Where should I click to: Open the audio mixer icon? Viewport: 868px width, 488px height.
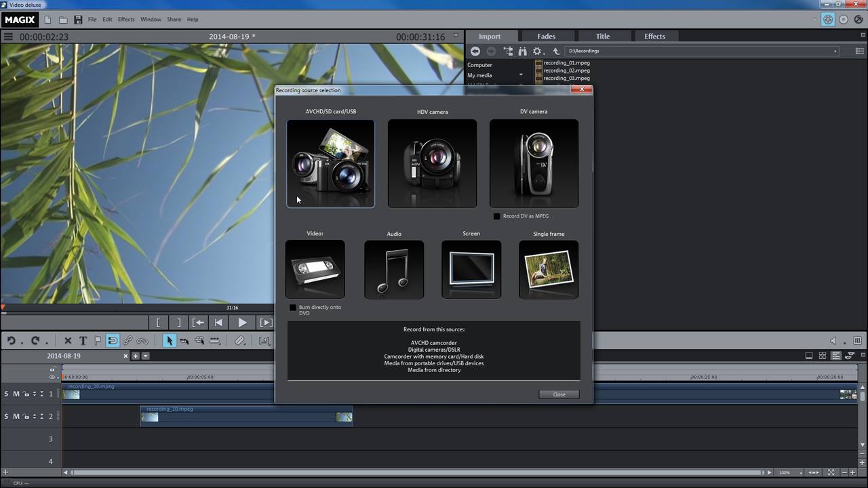pos(857,341)
